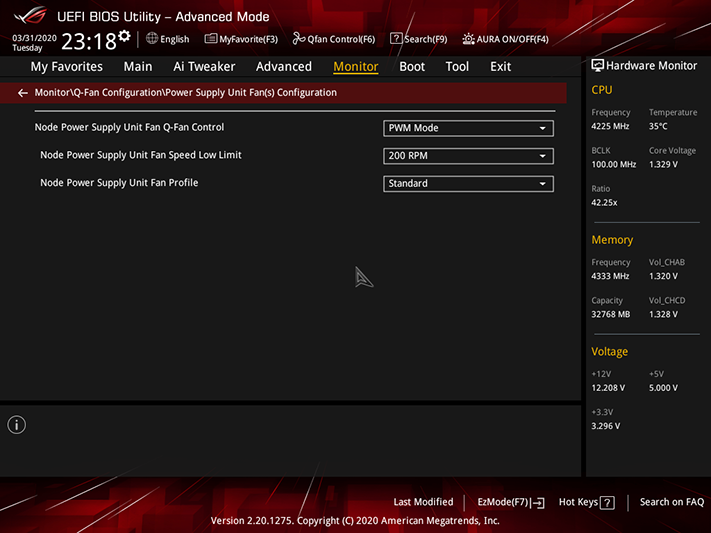711x533 pixels.
Task: Click the ROG logo icon
Action: coord(30,16)
